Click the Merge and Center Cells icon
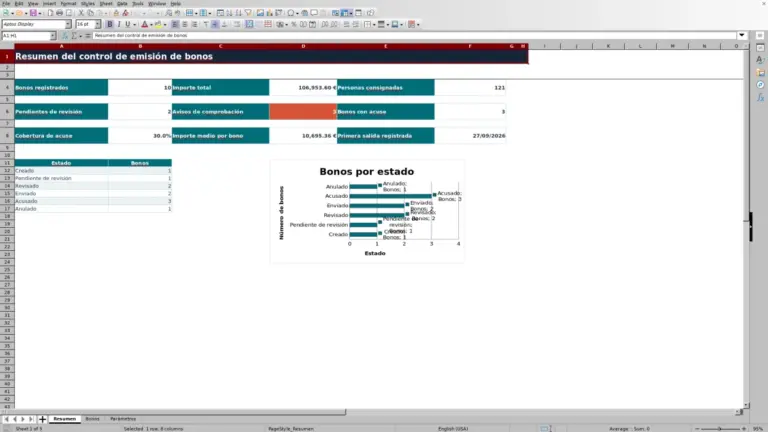The height and width of the screenshot is (432, 768). click(249, 24)
